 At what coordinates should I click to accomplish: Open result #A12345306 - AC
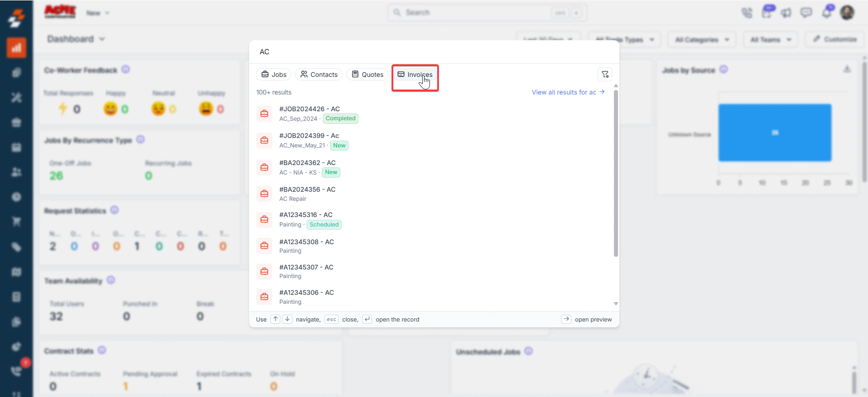[433, 297]
